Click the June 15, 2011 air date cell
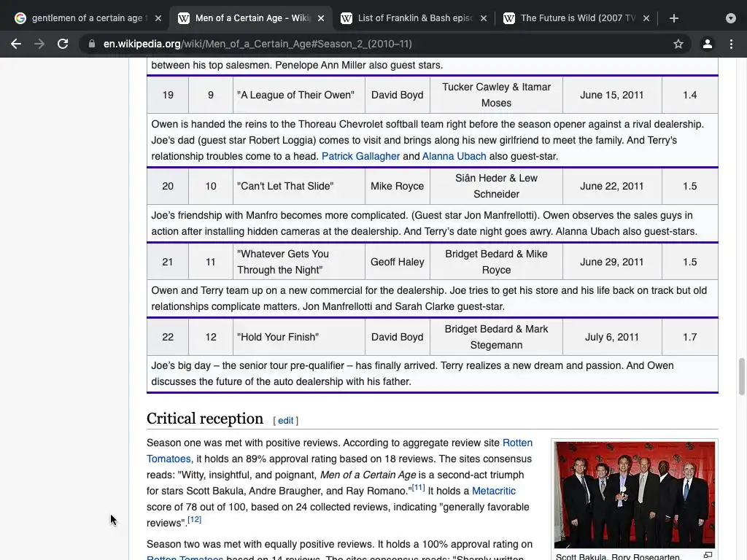Image resolution: width=747 pixels, height=560 pixels. point(612,95)
